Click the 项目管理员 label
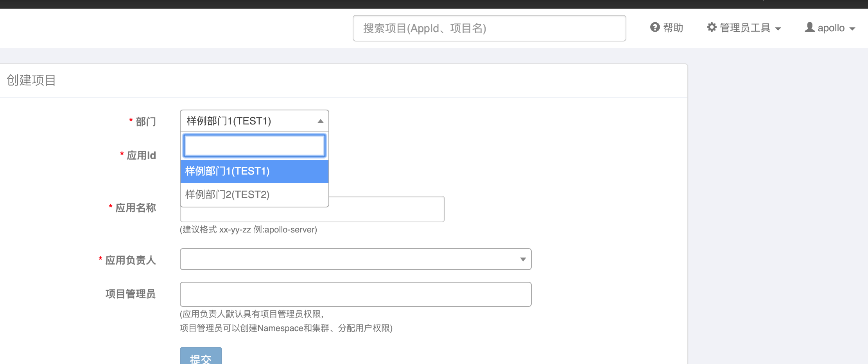 click(x=131, y=294)
